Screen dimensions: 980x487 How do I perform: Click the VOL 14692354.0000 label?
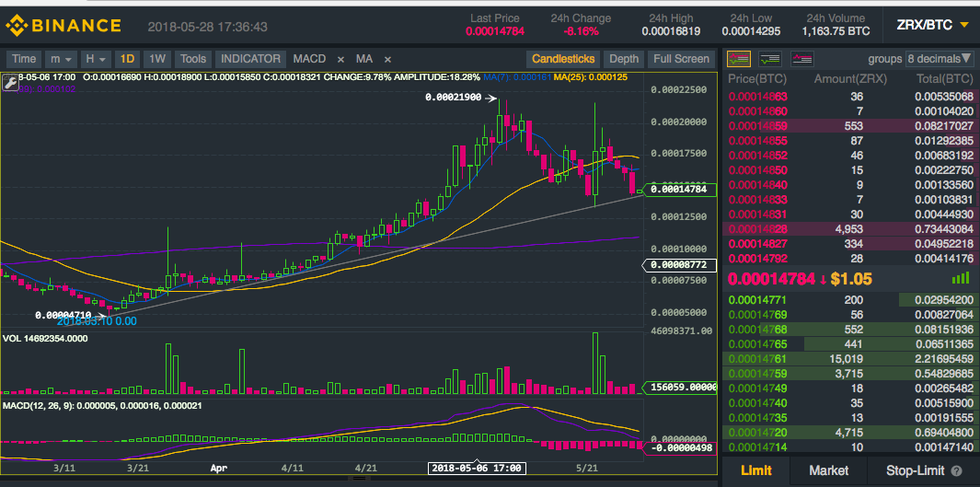pos(46,338)
